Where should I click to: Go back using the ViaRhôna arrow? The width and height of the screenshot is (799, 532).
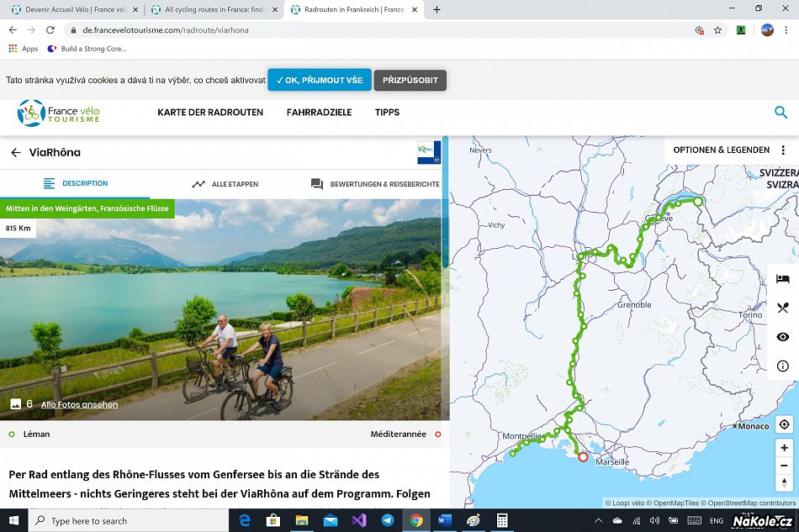[15, 152]
